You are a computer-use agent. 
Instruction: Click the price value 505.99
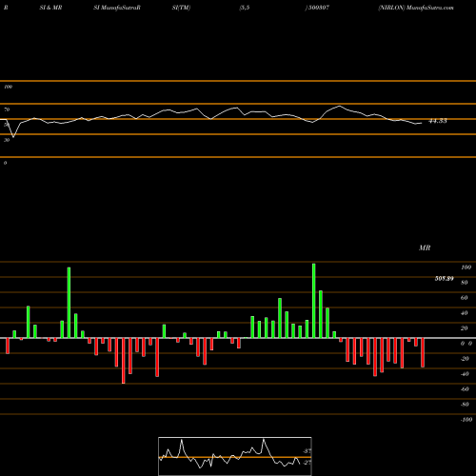tap(444, 279)
